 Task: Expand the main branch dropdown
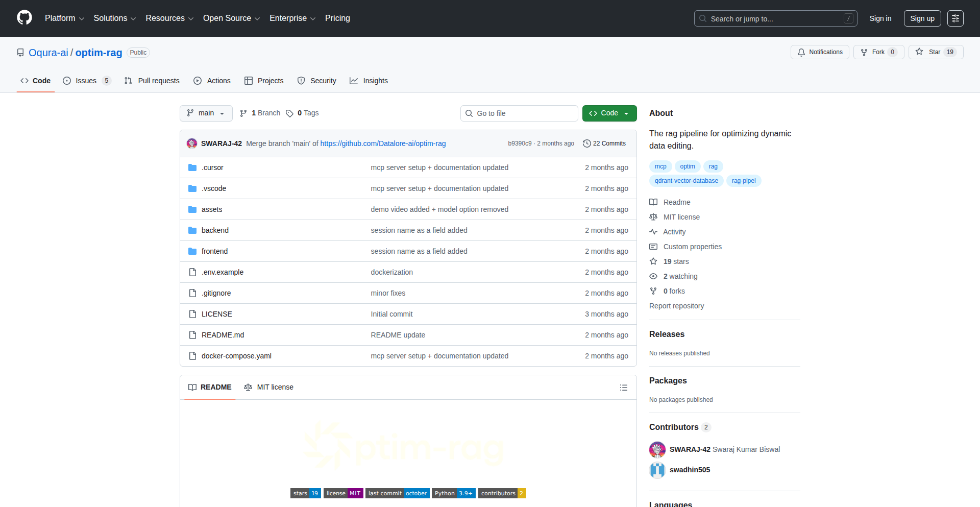[x=206, y=113]
